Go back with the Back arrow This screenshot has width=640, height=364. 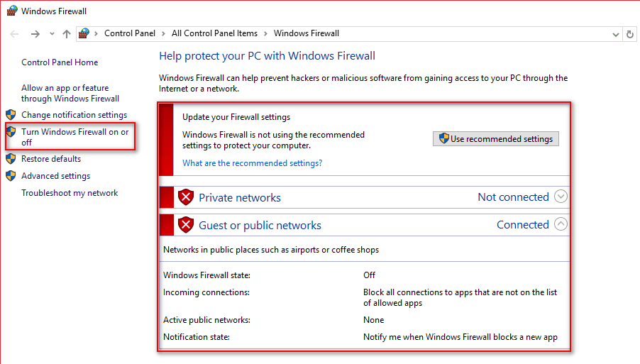tap(14, 34)
